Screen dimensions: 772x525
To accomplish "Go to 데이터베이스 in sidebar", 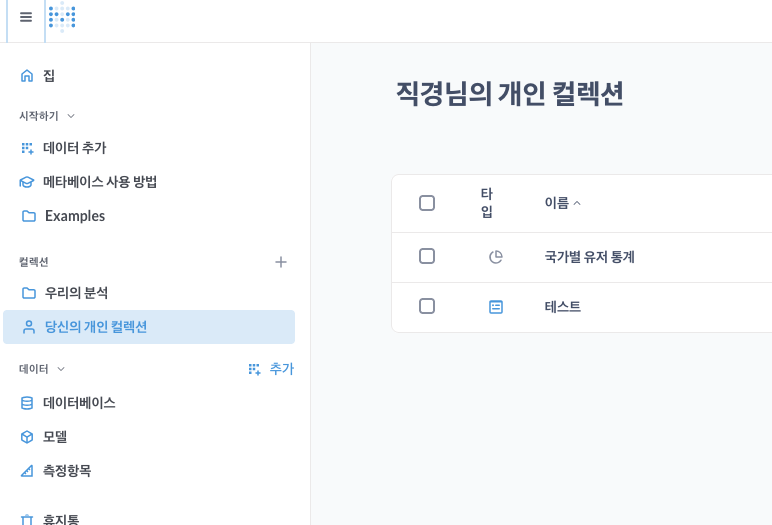I will [x=79, y=403].
